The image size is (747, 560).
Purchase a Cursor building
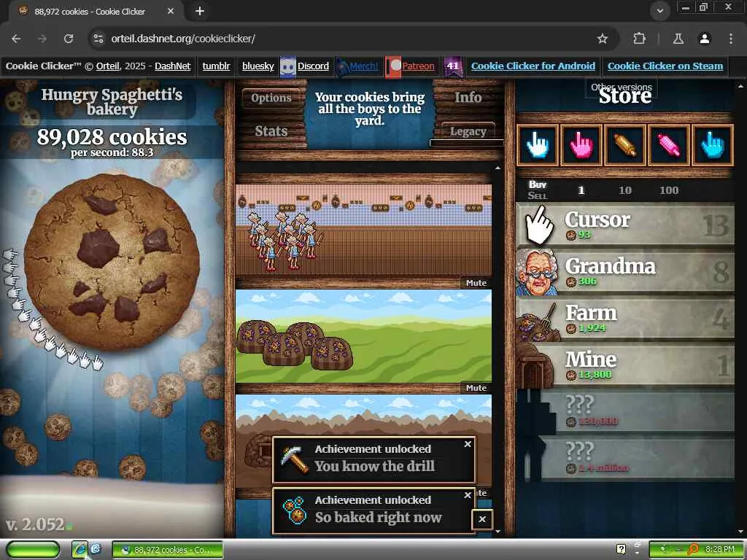click(625, 225)
